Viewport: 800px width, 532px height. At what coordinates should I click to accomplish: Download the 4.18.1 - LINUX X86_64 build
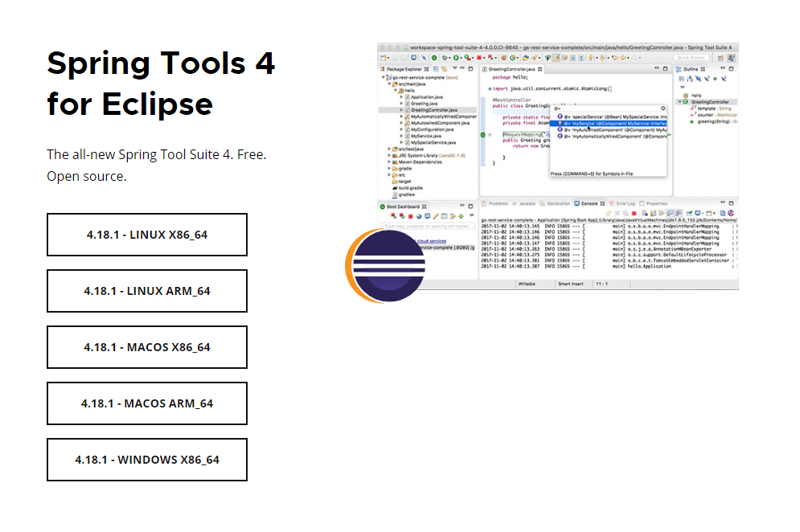point(147,235)
